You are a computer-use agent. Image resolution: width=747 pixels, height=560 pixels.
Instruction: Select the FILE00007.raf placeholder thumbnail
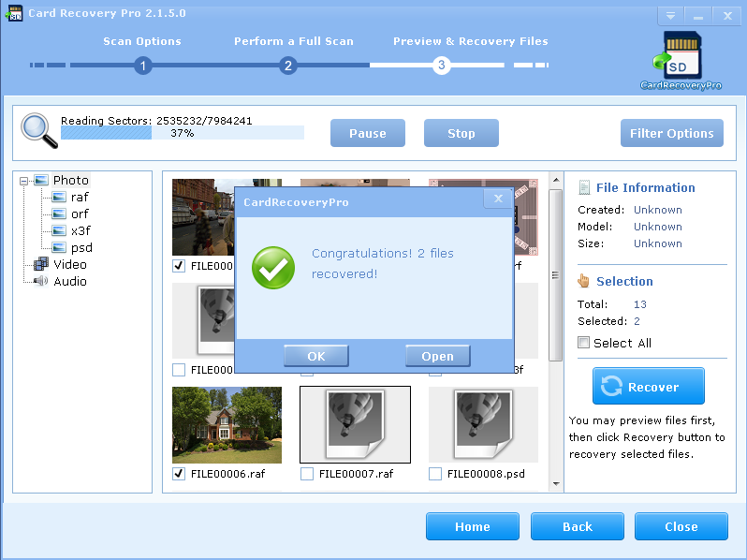pos(355,424)
